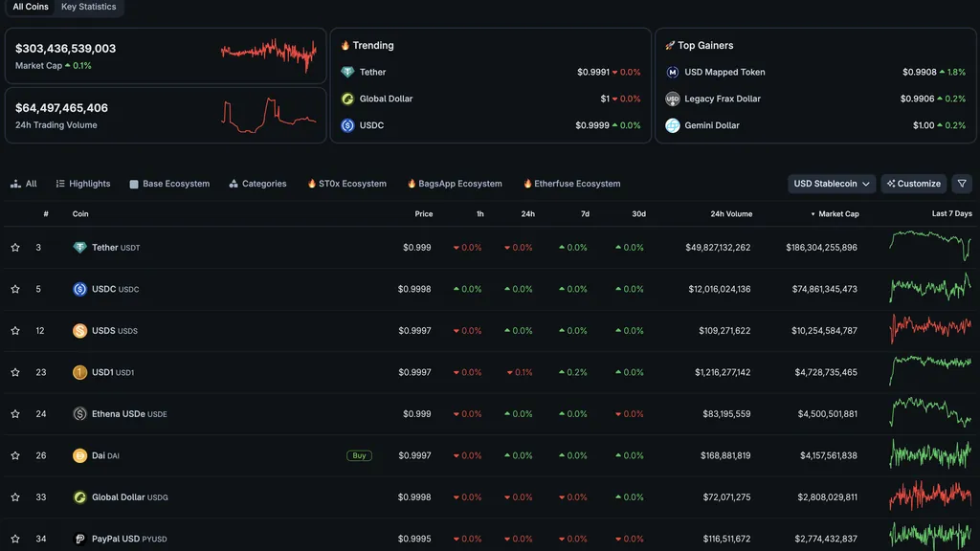Viewport: 980px width, 551px height.
Task: Click USD1 price $0.9997
Action: [414, 372]
